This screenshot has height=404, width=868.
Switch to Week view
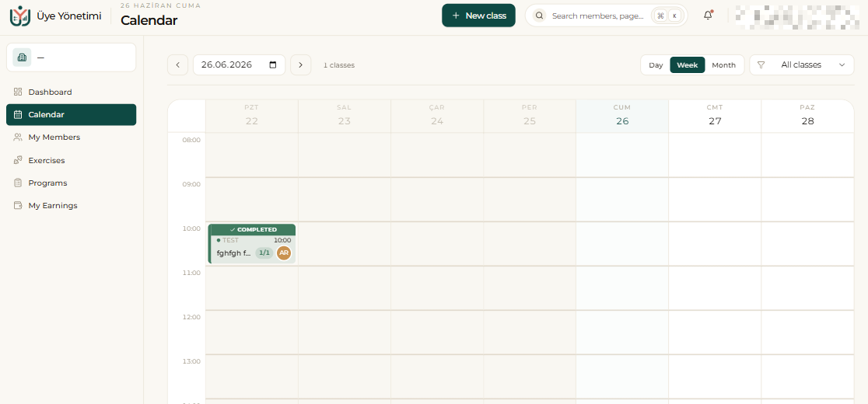point(688,64)
